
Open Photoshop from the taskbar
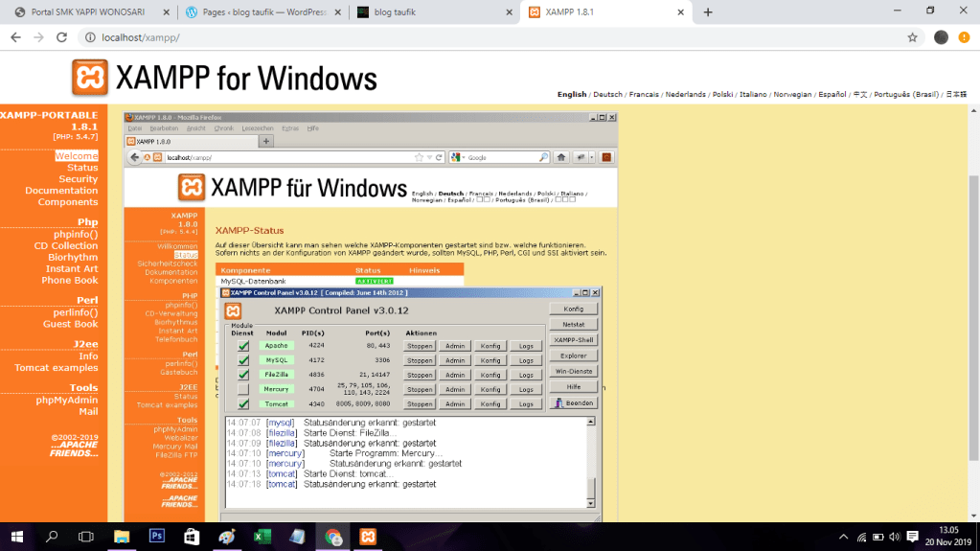coord(157,537)
